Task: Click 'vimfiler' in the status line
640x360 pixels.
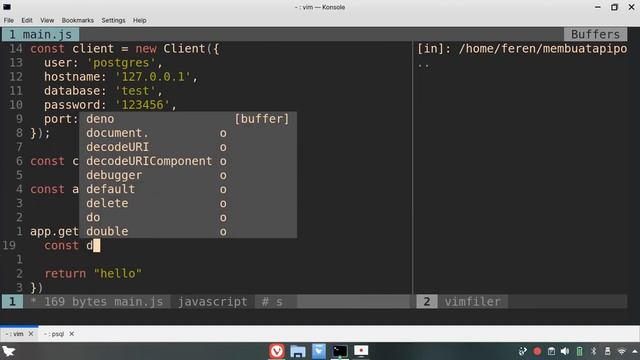Action: point(472,302)
